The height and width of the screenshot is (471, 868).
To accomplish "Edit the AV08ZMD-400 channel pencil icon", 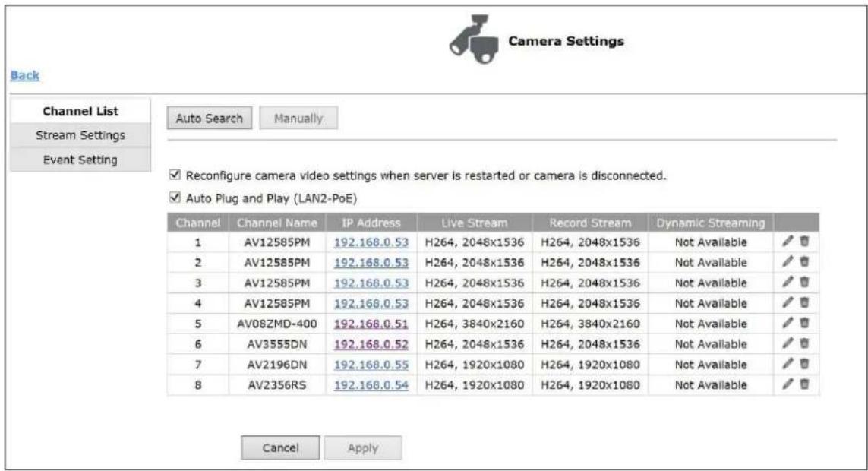I will click(788, 323).
